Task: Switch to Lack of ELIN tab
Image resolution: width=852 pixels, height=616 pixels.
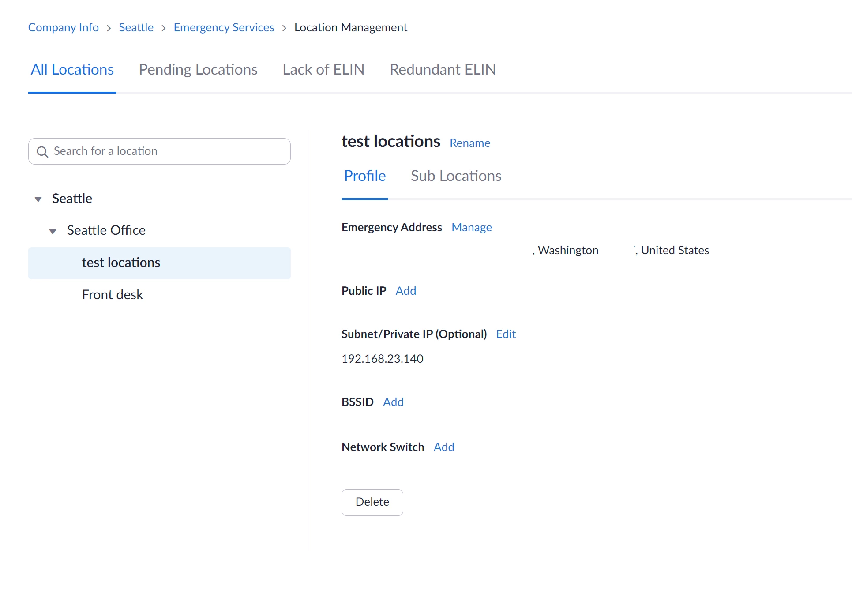Action: tap(323, 70)
